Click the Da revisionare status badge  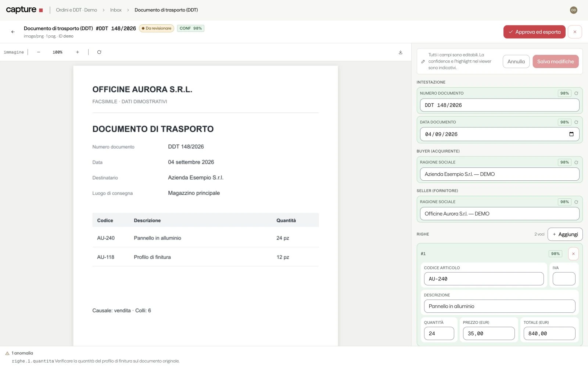coord(157,28)
